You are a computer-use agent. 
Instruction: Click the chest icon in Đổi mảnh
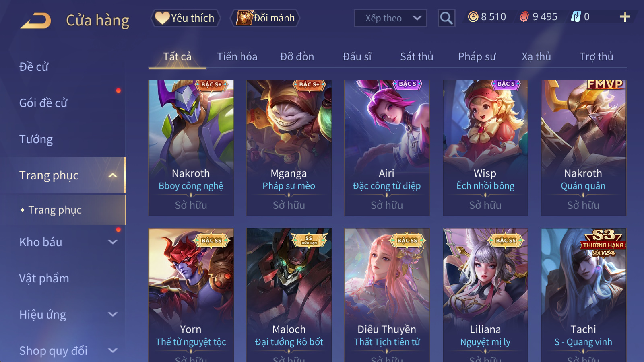244,18
